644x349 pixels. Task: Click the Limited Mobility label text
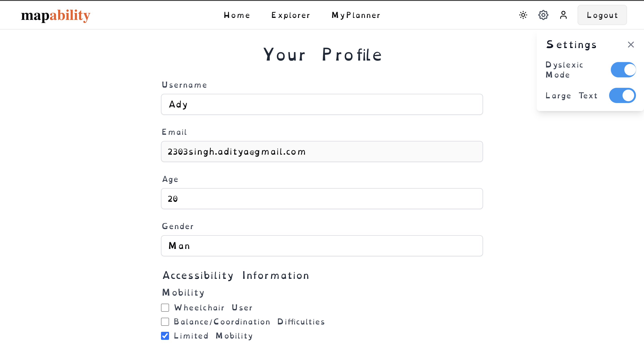tap(213, 336)
